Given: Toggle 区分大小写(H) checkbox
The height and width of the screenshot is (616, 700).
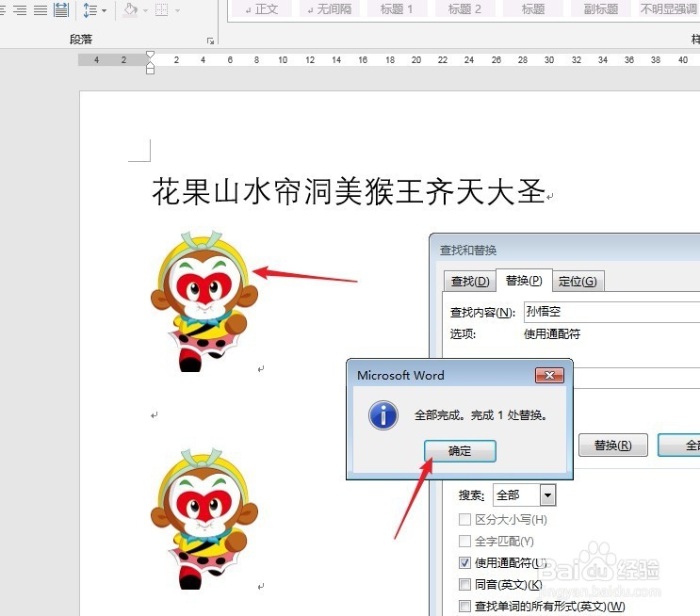Looking at the screenshot, I should [x=464, y=519].
